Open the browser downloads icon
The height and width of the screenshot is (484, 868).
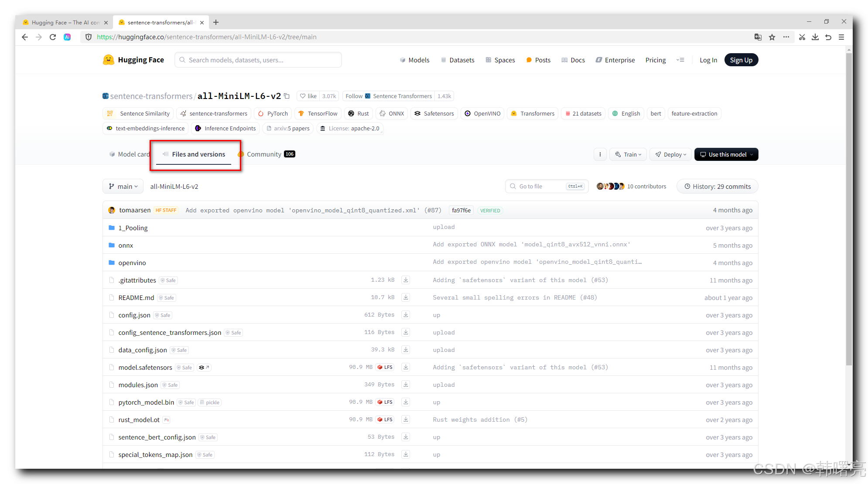pos(815,37)
